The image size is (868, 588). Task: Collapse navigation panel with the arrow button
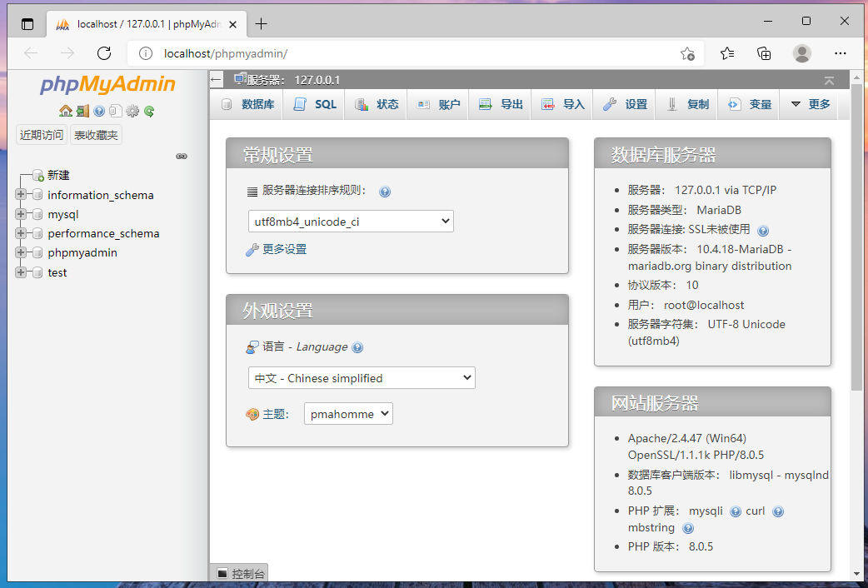(217, 80)
